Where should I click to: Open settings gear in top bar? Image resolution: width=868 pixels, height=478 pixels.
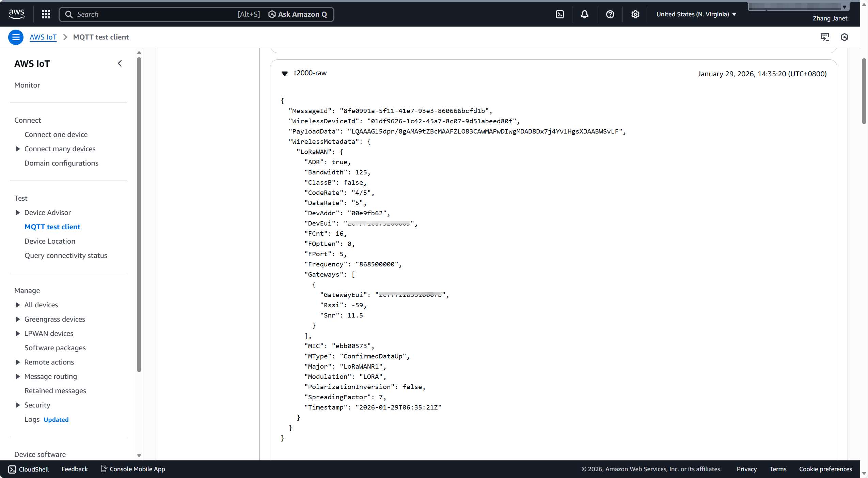click(635, 14)
